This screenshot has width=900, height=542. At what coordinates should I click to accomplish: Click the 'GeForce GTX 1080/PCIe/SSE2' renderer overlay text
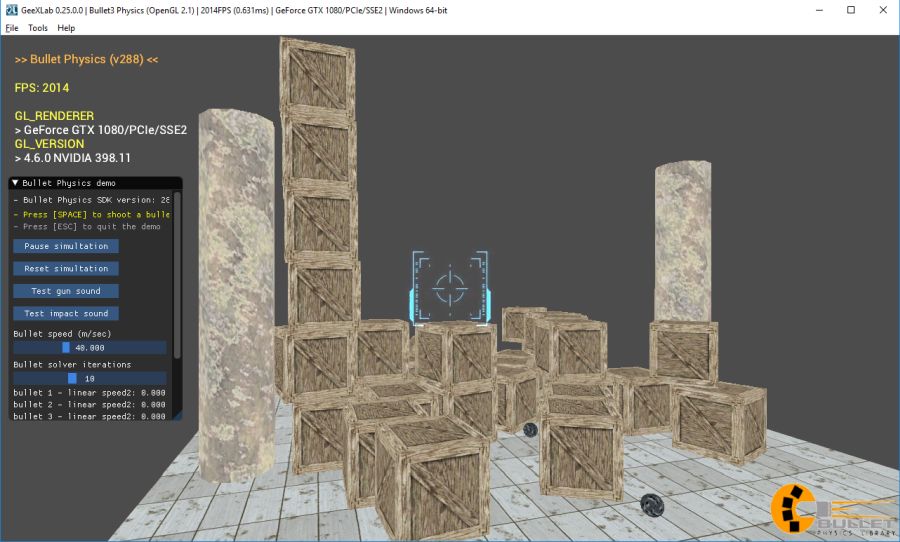click(x=101, y=130)
